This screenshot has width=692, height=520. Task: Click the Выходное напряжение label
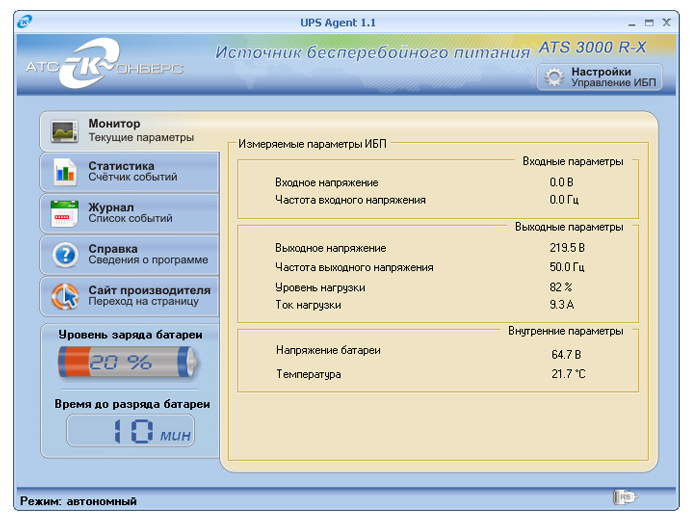click(x=331, y=248)
